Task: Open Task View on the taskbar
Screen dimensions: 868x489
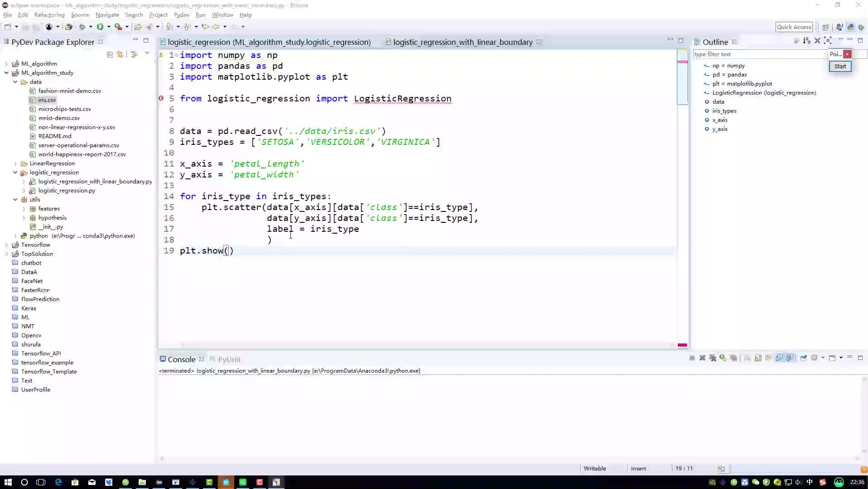Action: 41,482
